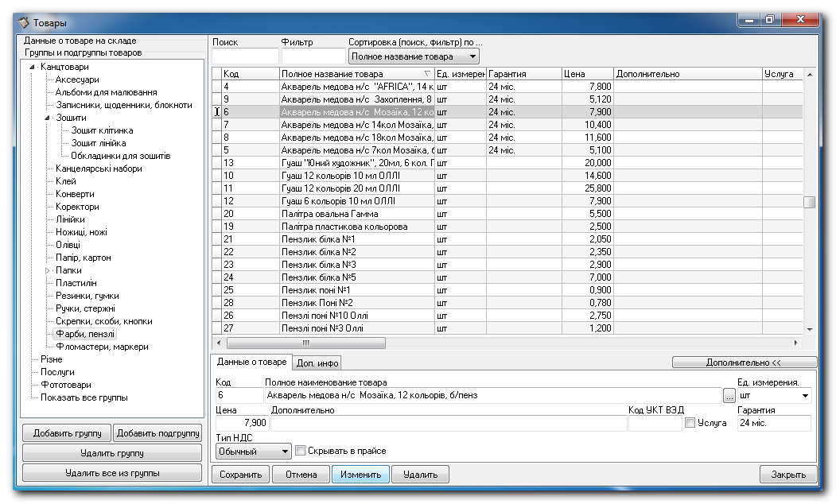The height and width of the screenshot is (504, 836).
Task: Click the horizontal scrollbar thumb of table
Action: tap(306, 343)
